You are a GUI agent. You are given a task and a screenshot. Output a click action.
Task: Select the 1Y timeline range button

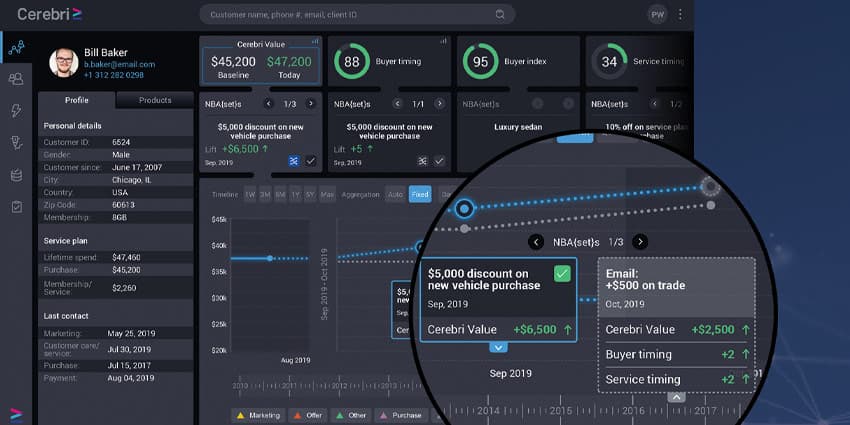295,194
